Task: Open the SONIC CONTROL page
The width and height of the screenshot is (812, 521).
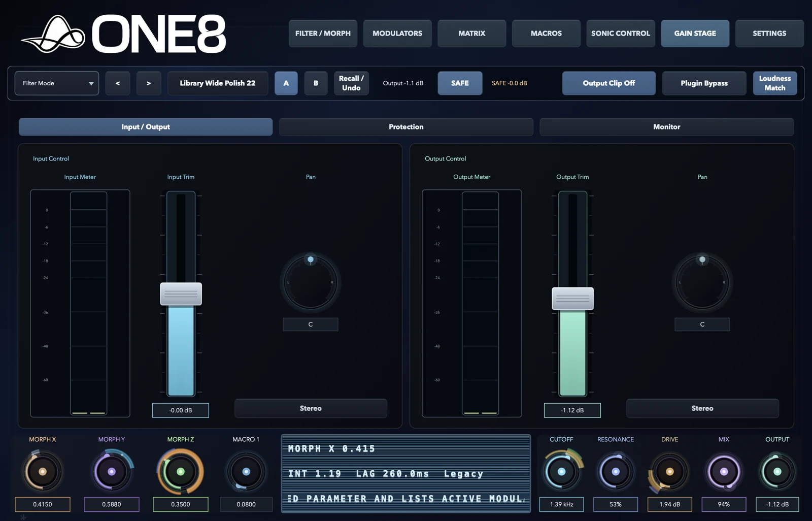Action: click(x=621, y=34)
